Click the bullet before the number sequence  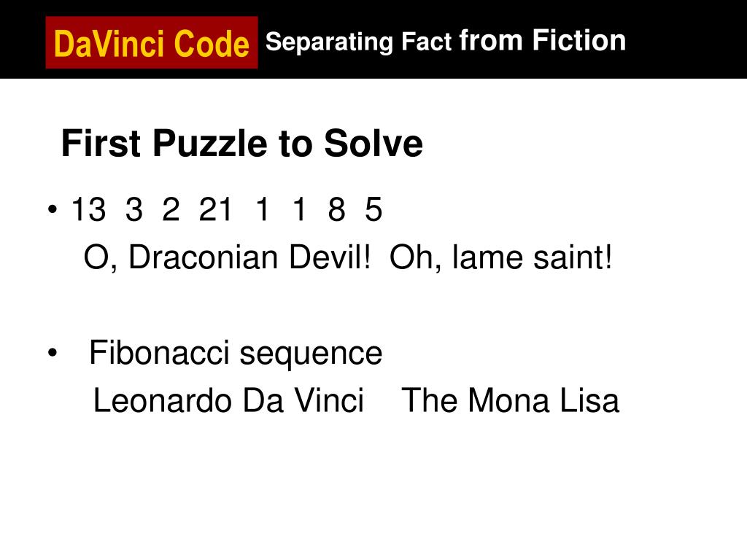click(x=53, y=209)
